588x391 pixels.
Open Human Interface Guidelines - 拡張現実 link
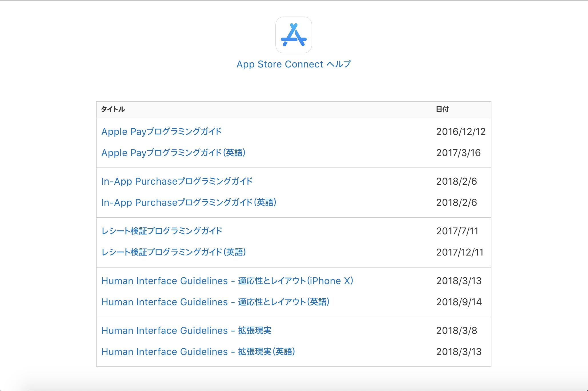click(186, 330)
